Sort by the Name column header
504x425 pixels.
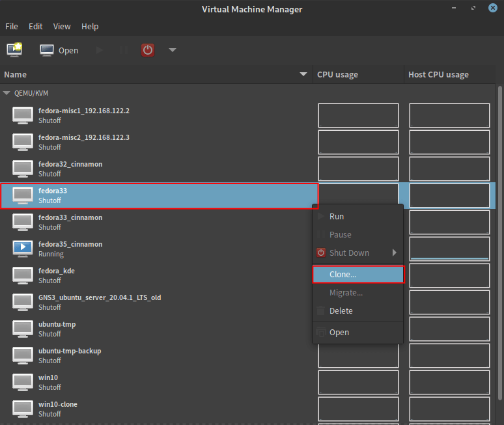156,75
